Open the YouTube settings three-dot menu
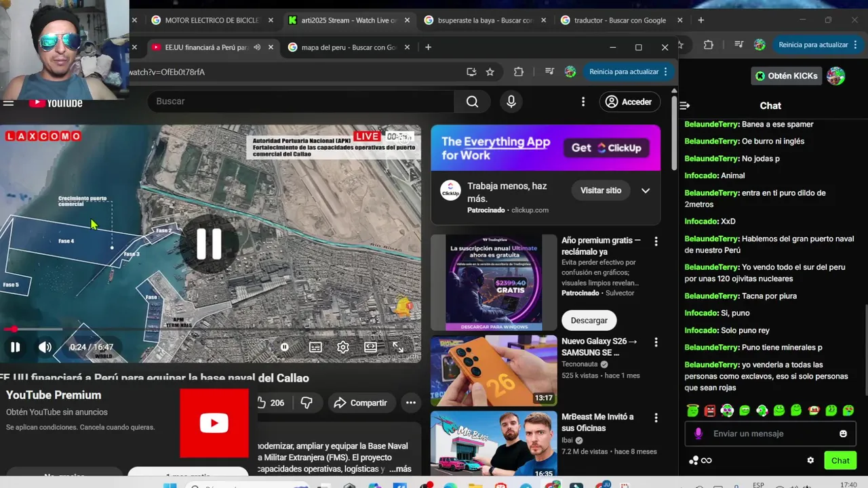Screen dimensions: 868x488 (x=583, y=101)
